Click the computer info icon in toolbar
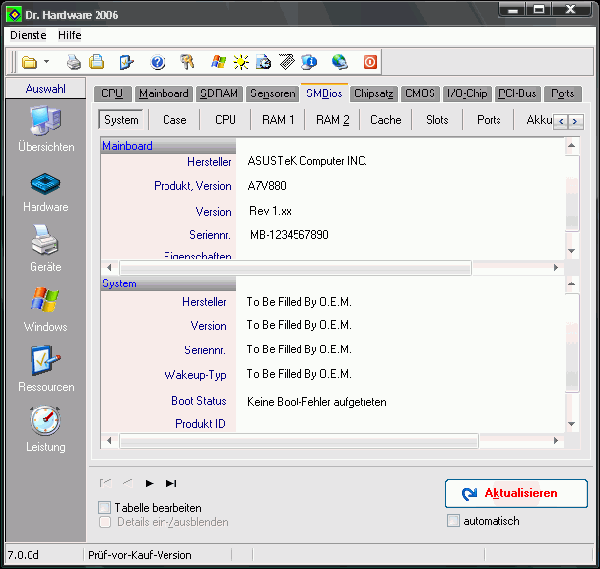The image size is (600, 569). click(x=309, y=62)
